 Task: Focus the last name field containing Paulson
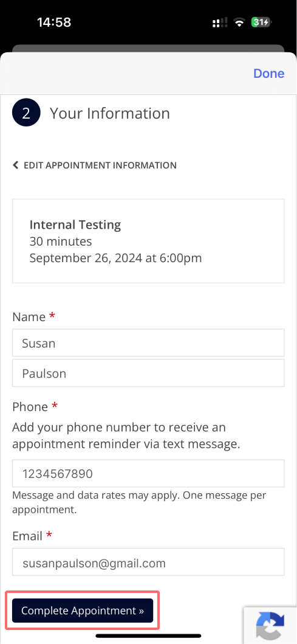coord(148,373)
